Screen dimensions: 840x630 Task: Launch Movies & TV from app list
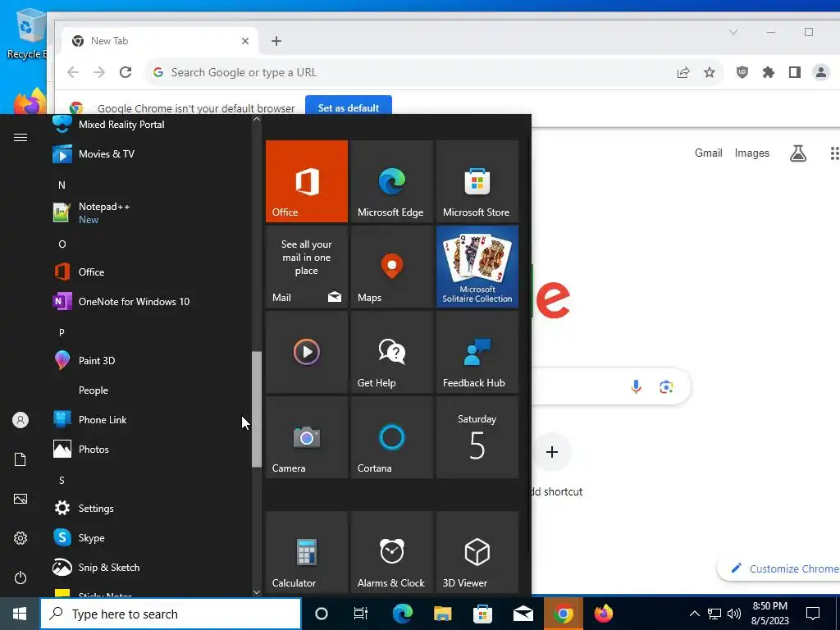[150, 153]
